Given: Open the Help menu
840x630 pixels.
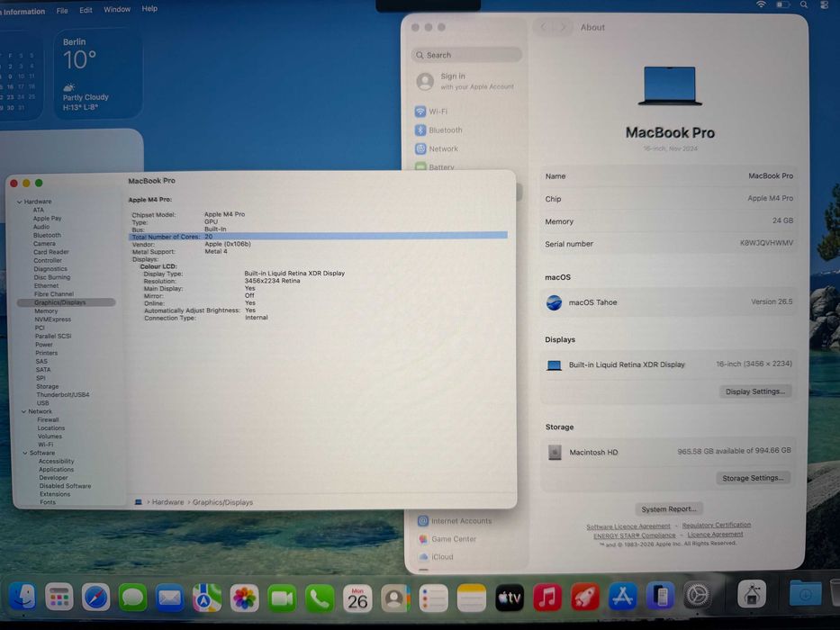Looking at the screenshot, I should (149, 9).
